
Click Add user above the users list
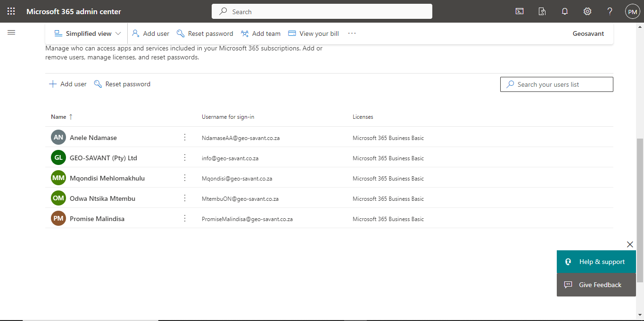(68, 84)
